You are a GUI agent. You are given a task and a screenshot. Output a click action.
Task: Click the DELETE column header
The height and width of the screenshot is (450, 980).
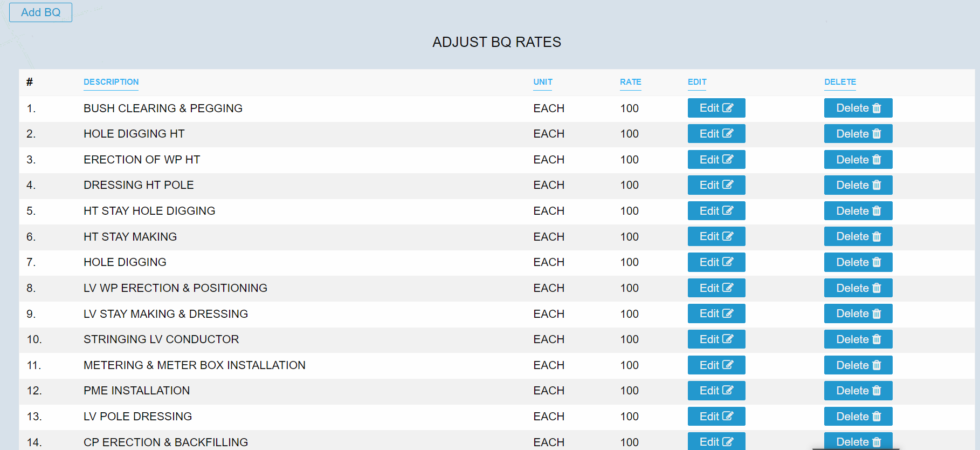840,82
